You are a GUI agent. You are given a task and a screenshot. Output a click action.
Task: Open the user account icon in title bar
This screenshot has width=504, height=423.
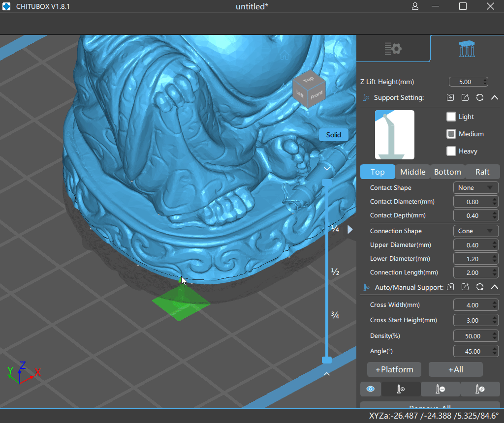[415, 6]
